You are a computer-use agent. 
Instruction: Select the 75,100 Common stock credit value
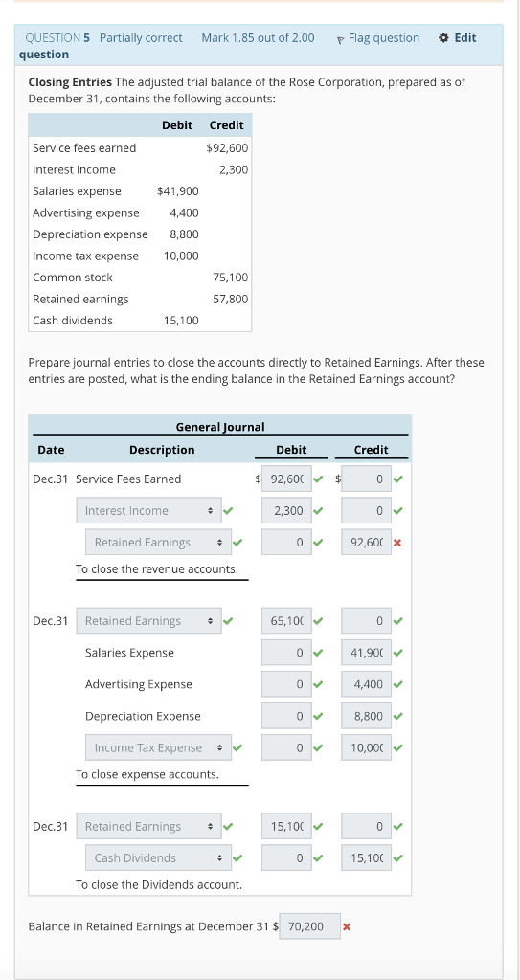pyautogui.click(x=230, y=278)
